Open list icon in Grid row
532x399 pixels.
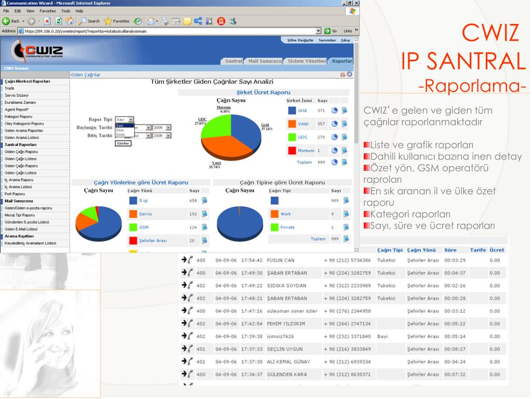click(344, 110)
